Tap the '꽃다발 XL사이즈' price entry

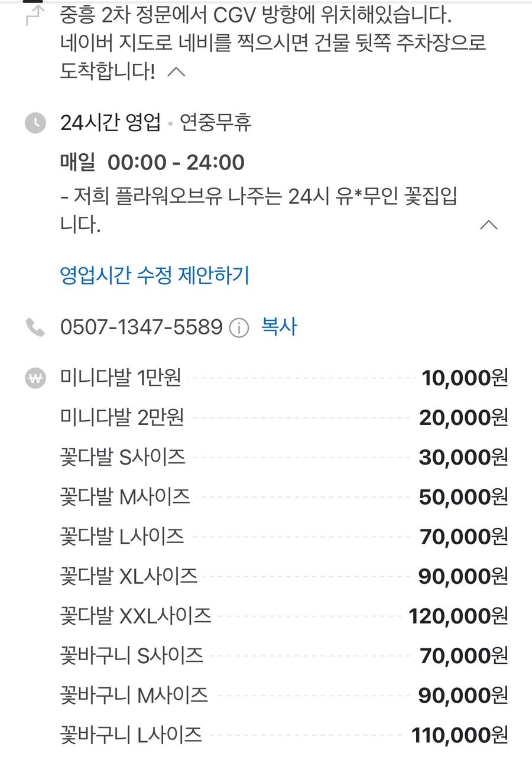129,576
